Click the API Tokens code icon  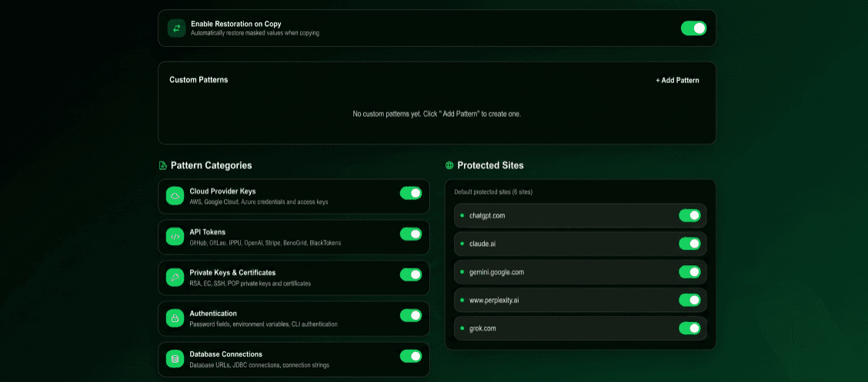point(175,237)
